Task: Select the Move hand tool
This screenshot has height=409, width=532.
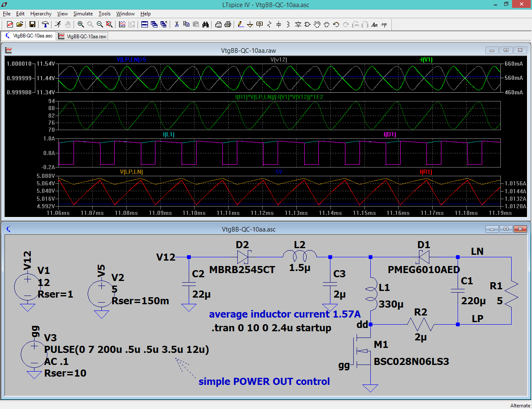Action: 317,25
